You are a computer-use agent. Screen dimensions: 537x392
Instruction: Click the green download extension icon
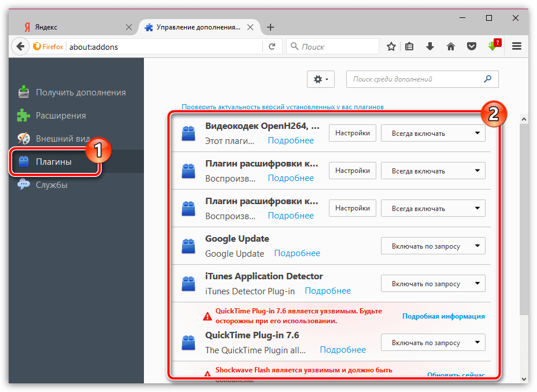coord(494,45)
